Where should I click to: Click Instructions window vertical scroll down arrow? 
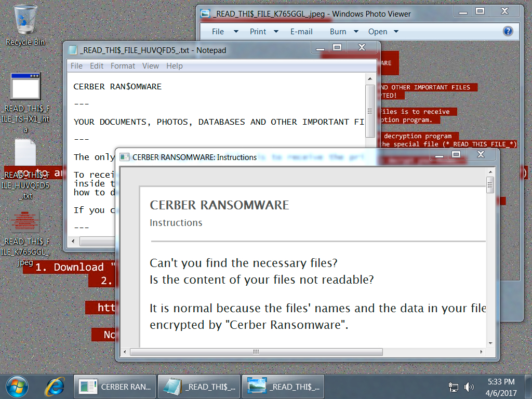[490, 343]
